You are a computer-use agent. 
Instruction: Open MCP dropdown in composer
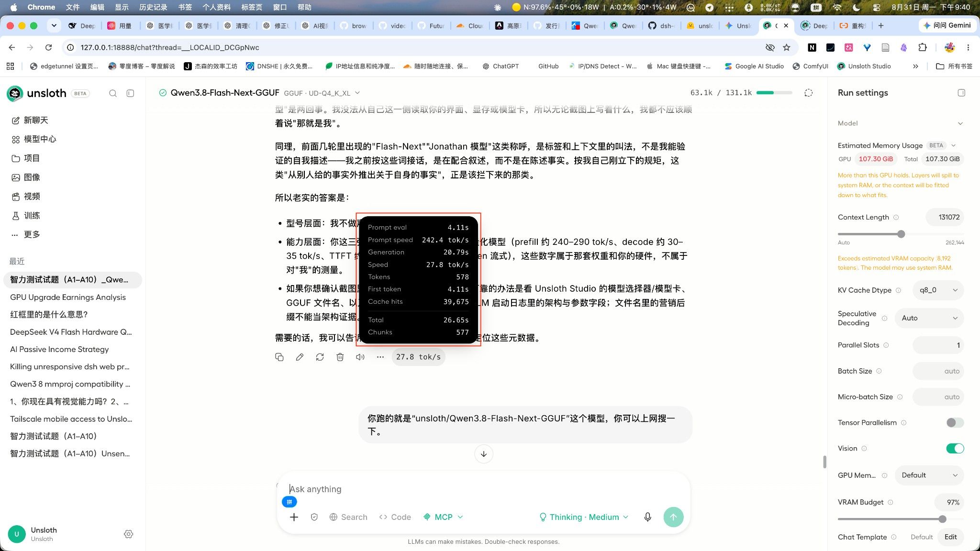(x=443, y=517)
